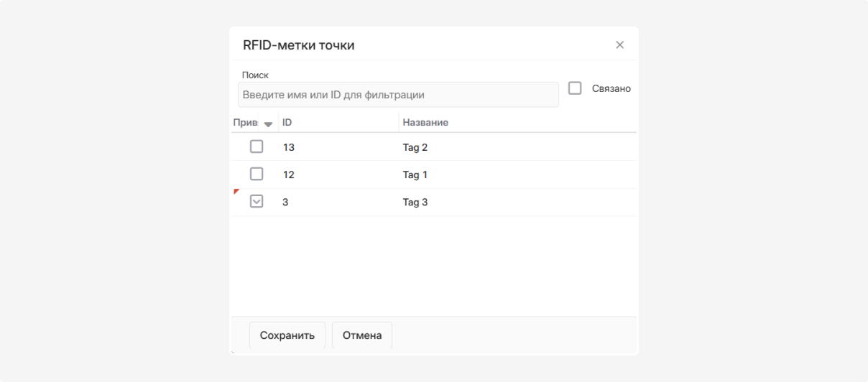
Task: Select the Tag 3 name cell
Action: 415,202
